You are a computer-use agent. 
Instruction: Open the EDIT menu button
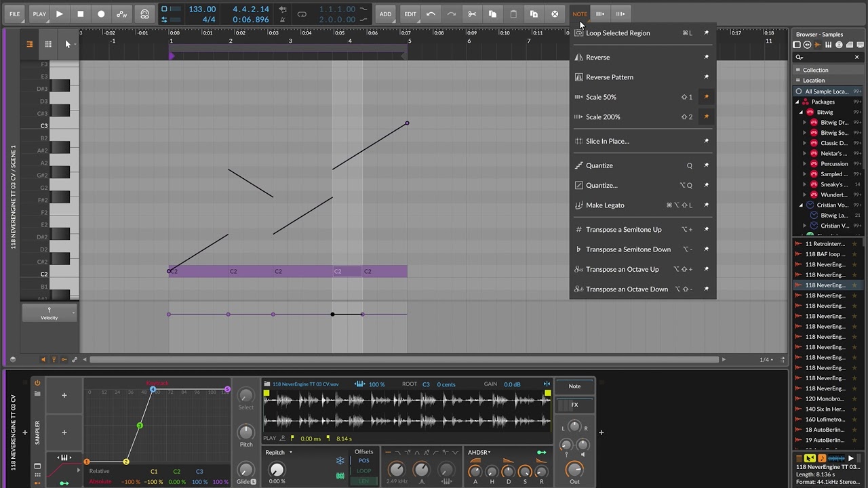[x=410, y=14]
